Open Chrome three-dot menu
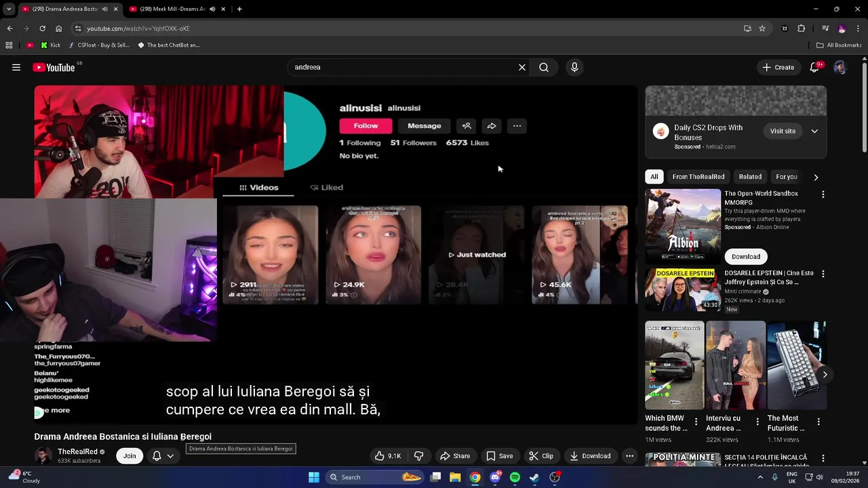Image resolution: width=868 pixels, height=488 pixels. (859, 28)
